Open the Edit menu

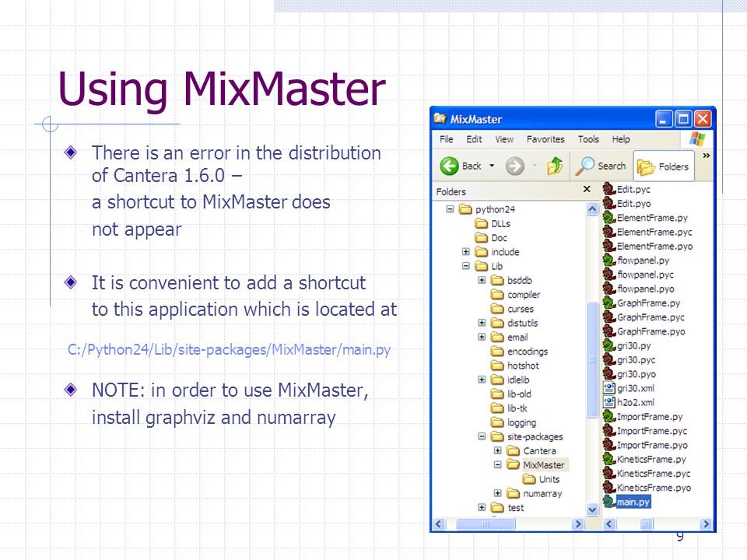pos(474,139)
